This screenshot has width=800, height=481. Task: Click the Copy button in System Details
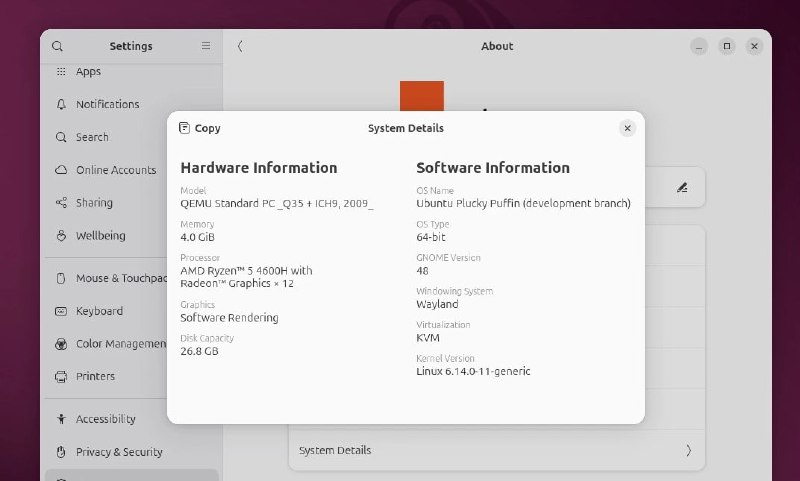199,128
